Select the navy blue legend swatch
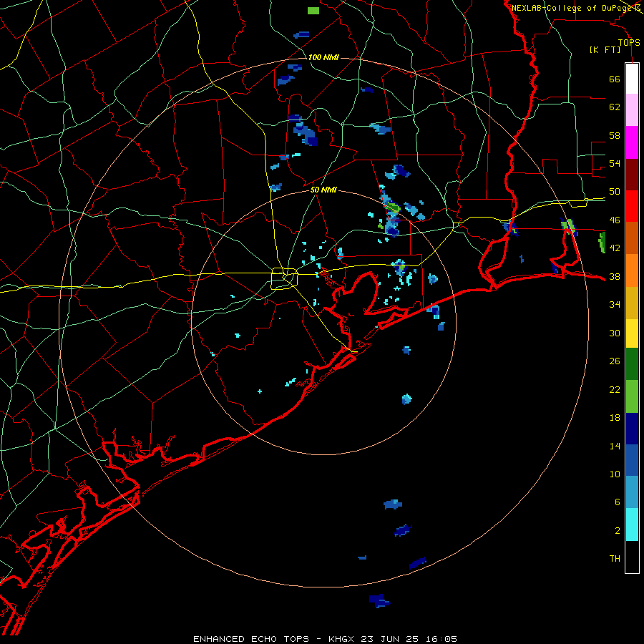This screenshot has width=644, height=644. pyautogui.click(x=632, y=429)
